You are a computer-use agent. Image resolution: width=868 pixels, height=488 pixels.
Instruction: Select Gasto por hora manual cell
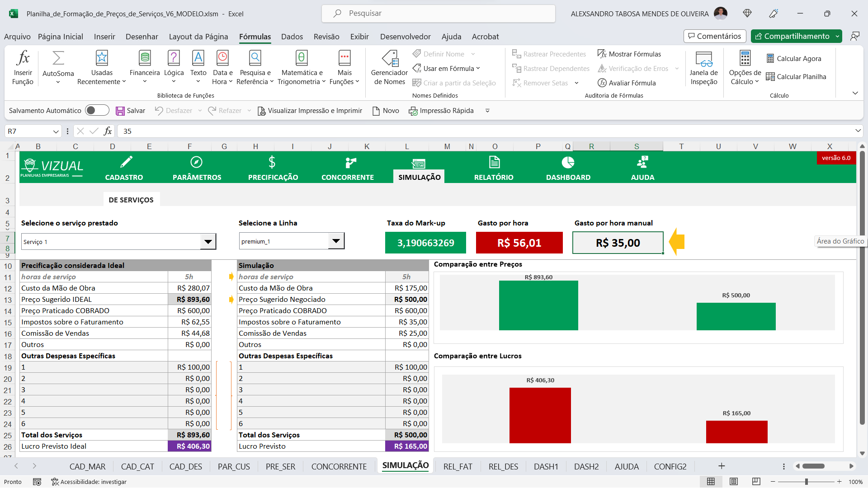tap(618, 243)
